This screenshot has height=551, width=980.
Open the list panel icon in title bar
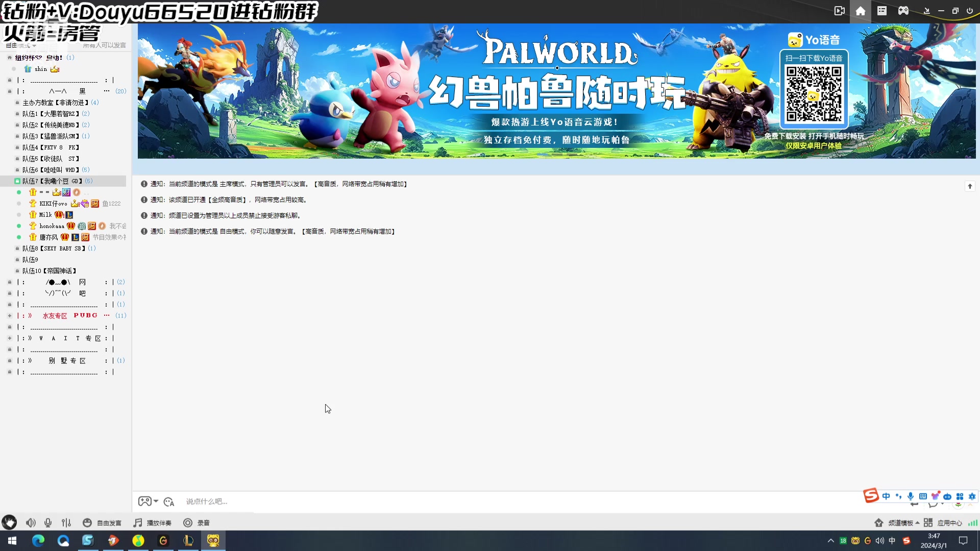coord(882,11)
